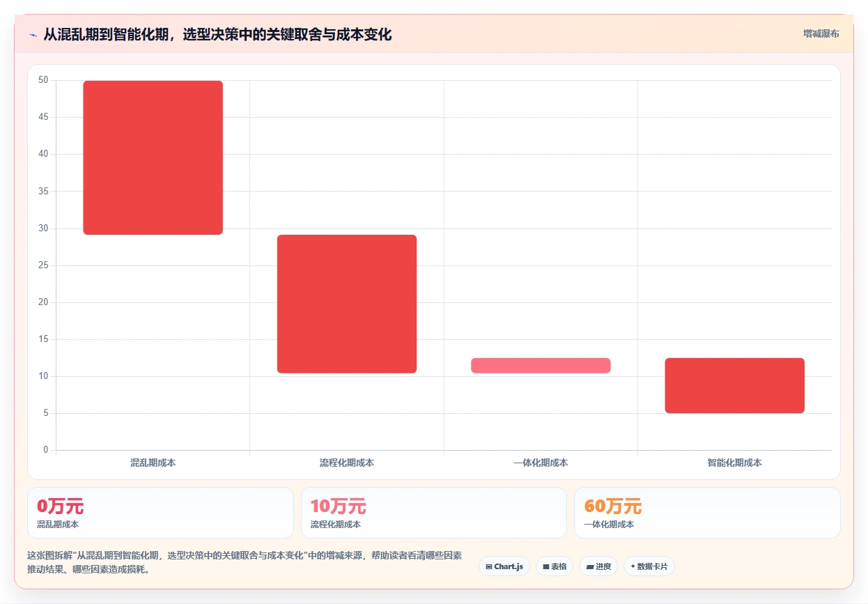The image size is (868, 604).
Task: Click the chart title heading text
Action: point(217,34)
